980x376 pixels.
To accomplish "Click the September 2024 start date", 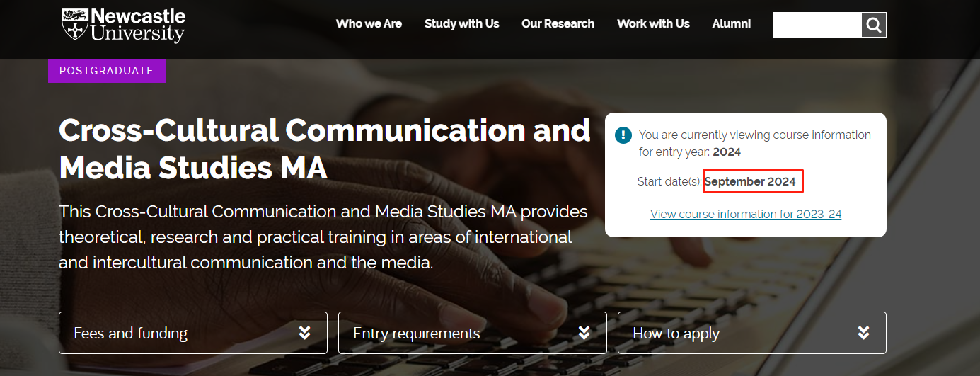I will pos(750,182).
